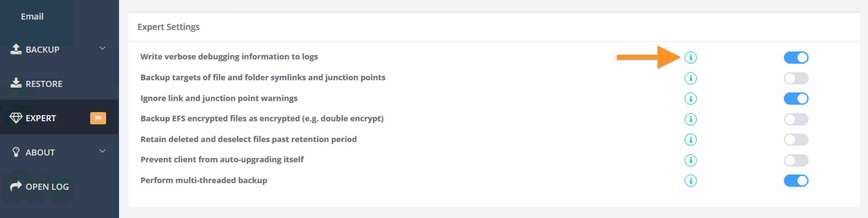Expand the BACKUP sidebar section
This screenshot has width=868, height=218.
(102, 49)
